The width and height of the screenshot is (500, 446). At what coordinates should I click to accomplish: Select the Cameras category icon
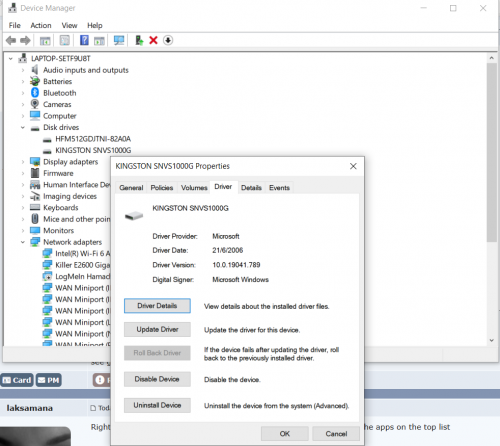35,104
